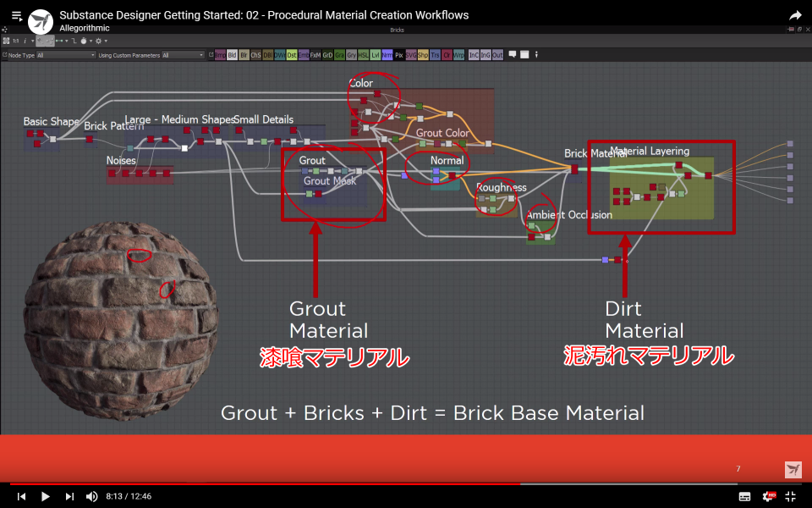
Task: Add a Distance (Dst) node
Action: point(292,55)
